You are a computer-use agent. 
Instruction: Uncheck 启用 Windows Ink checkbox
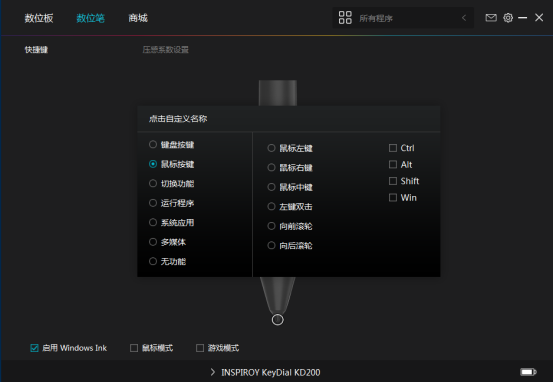pyautogui.click(x=34, y=348)
